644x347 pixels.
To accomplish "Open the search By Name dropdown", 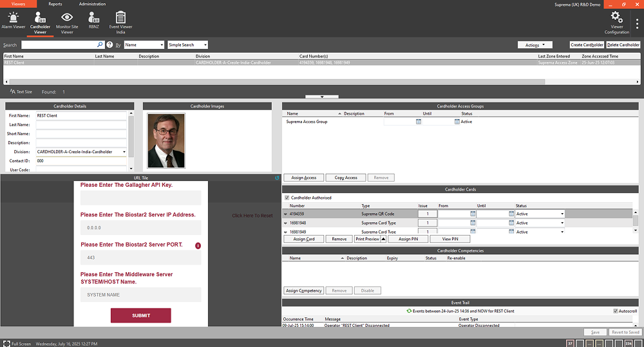I will 144,45.
